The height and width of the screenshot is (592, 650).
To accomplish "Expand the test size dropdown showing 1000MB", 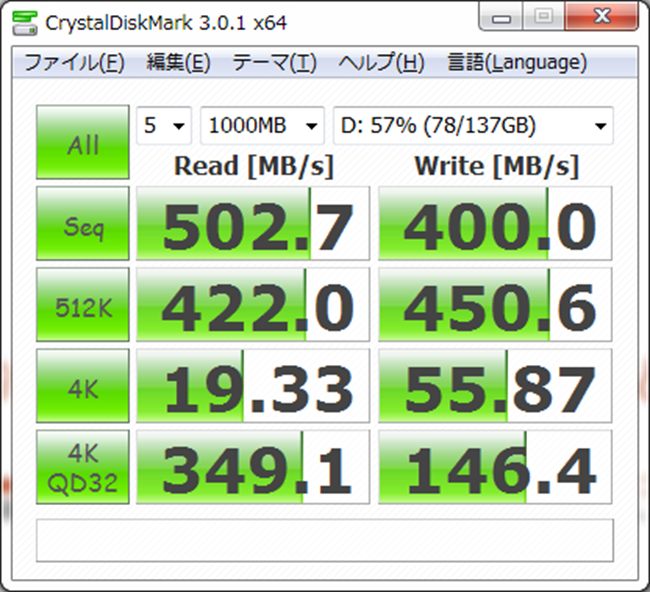I will click(262, 126).
